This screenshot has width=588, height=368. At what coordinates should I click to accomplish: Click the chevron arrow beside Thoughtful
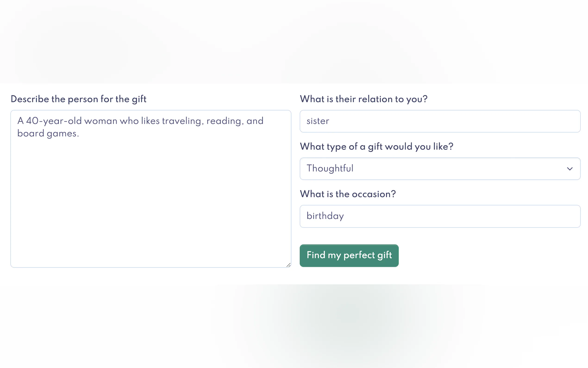point(569,169)
